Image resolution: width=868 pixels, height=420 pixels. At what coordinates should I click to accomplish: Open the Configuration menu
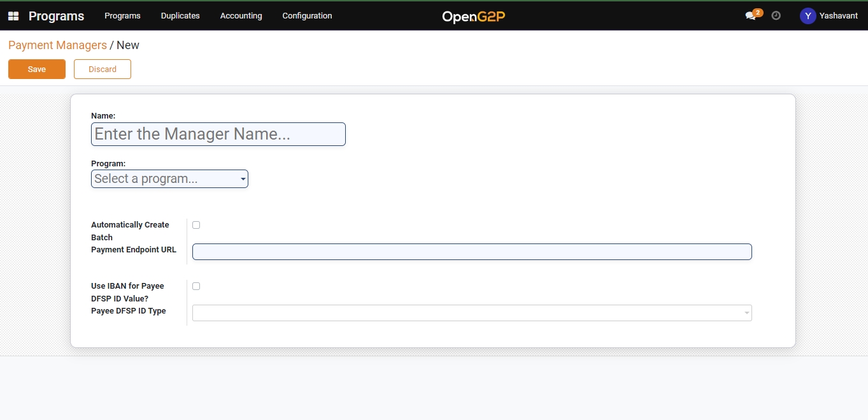click(x=307, y=16)
